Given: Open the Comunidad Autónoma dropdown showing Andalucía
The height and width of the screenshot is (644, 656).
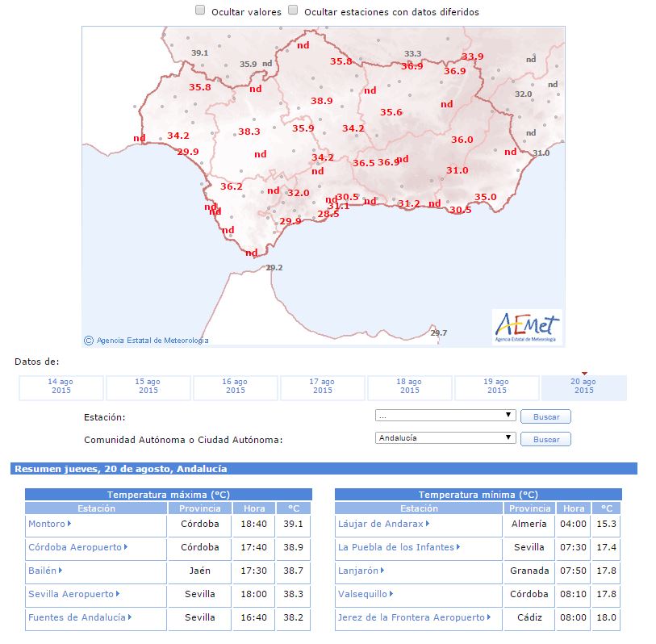Looking at the screenshot, I should coord(445,438).
